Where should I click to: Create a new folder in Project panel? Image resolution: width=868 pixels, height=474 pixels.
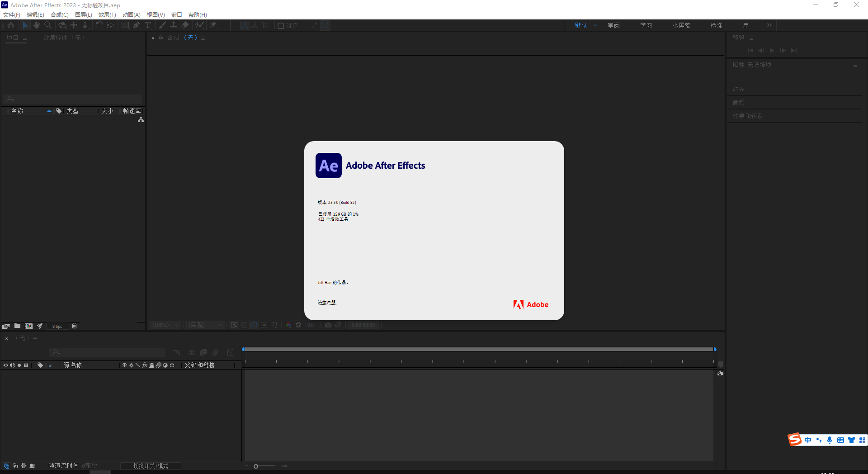17,326
